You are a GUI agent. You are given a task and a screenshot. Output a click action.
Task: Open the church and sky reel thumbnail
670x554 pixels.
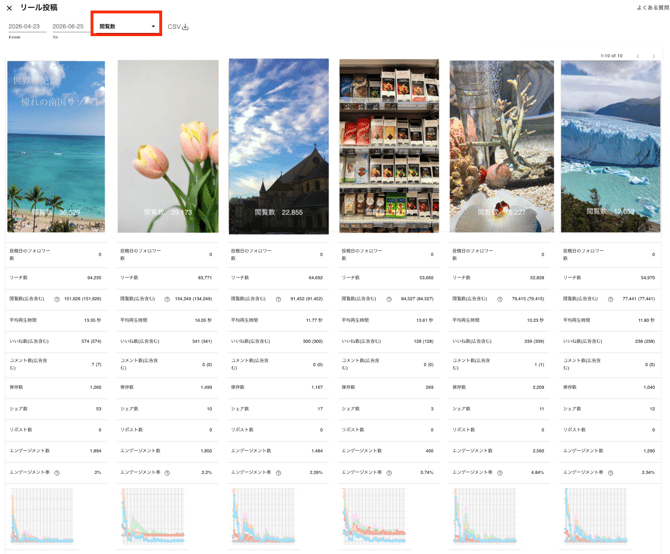point(279,147)
